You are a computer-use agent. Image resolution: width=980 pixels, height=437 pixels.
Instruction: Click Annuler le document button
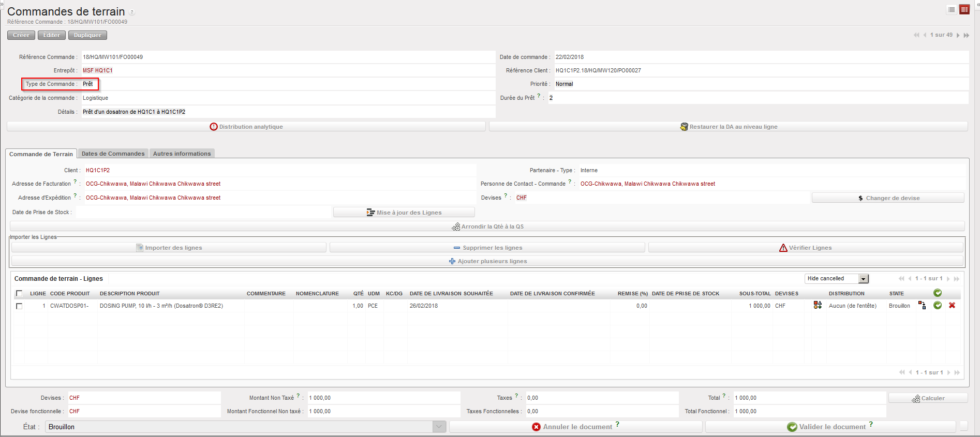coord(575,427)
